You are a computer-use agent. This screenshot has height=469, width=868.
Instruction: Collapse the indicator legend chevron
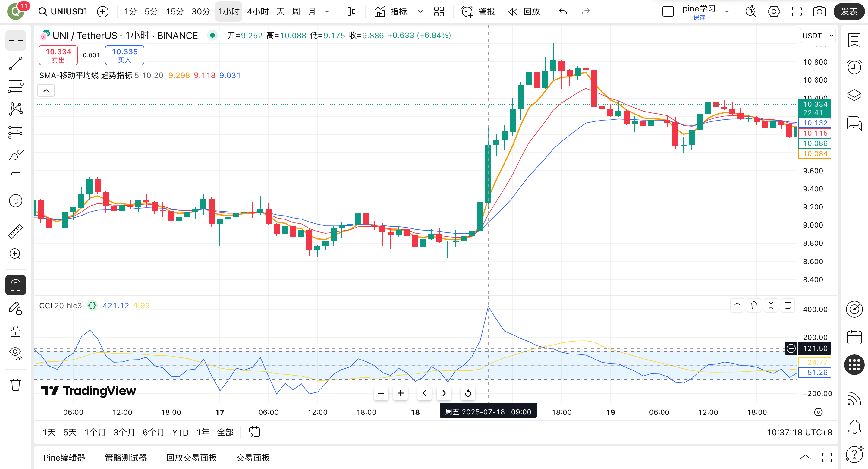coord(46,90)
